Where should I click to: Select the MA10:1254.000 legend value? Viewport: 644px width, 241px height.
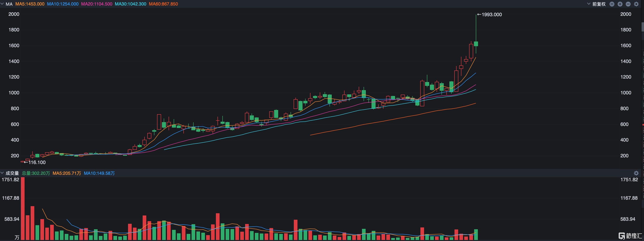[x=63, y=4]
